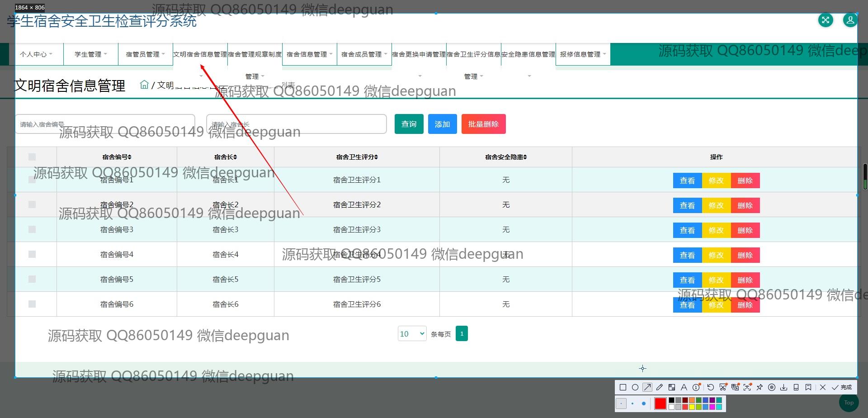868x418 pixels.
Task: Start screen recording from the toolbar
Action: [x=772, y=387]
